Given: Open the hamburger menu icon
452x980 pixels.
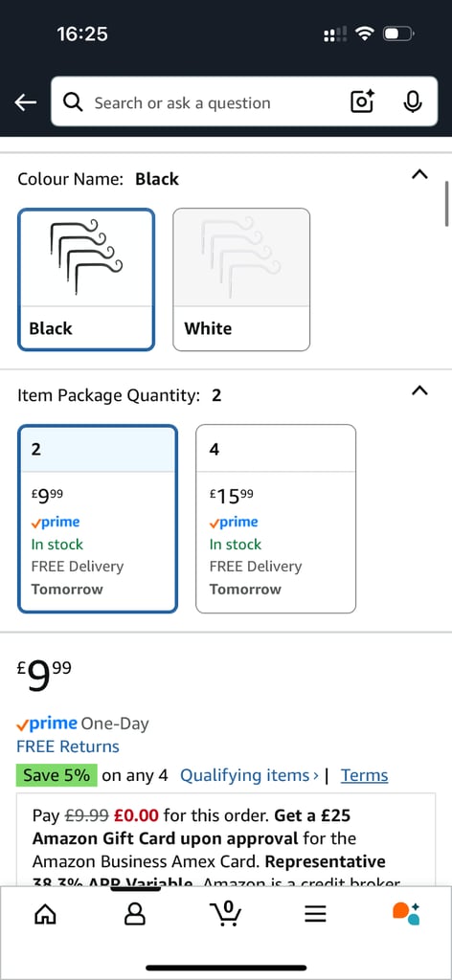Looking at the screenshot, I should (x=316, y=915).
